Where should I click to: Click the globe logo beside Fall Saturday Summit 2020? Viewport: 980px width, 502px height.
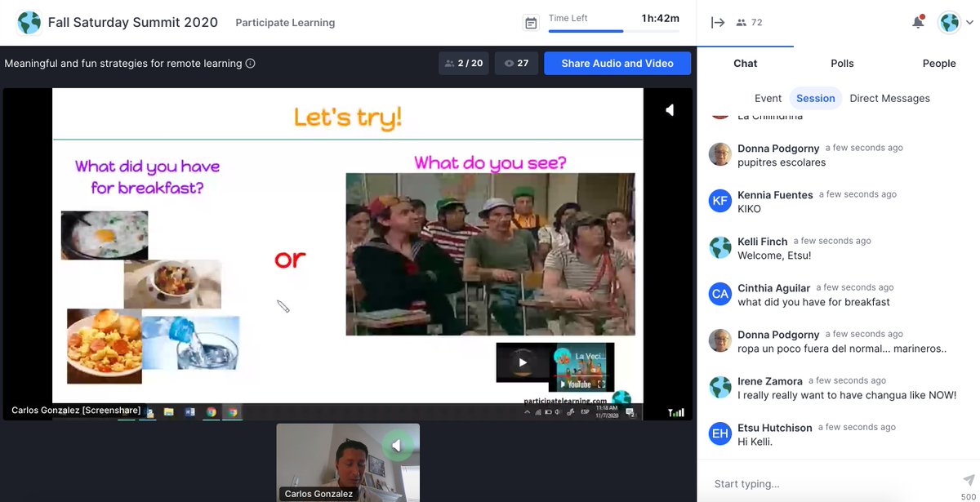(29, 23)
